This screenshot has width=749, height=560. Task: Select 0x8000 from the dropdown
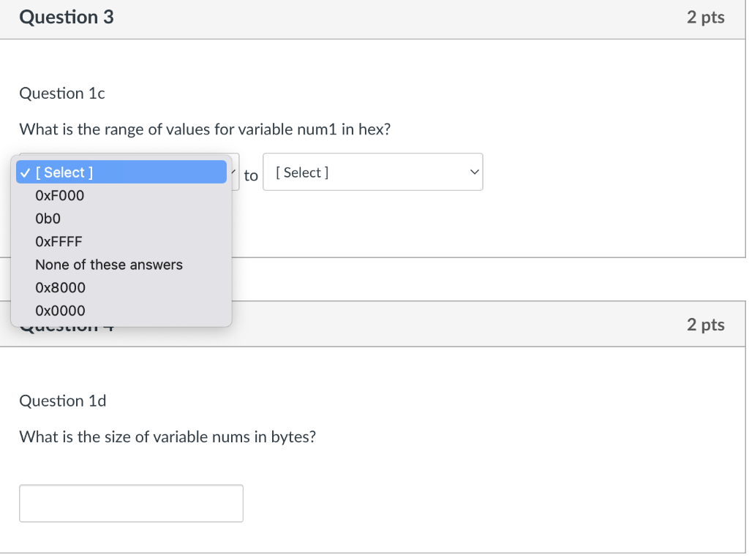tap(60, 287)
